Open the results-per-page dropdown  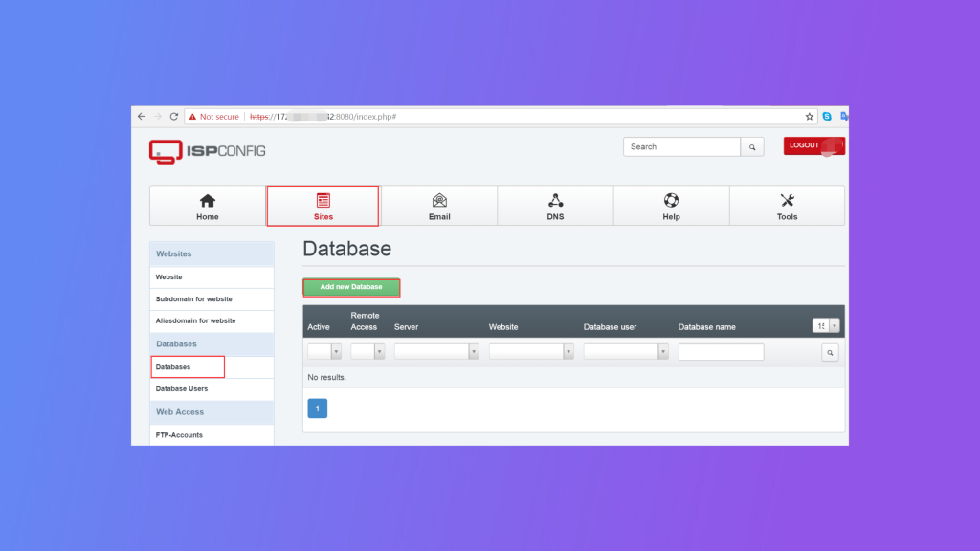point(824,325)
